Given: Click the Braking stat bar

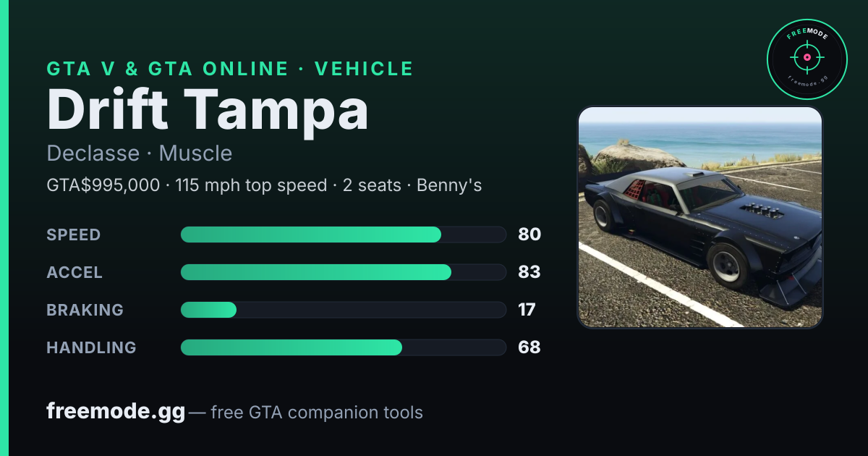Looking at the screenshot, I should pyautogui.click(x=344, y=310).
